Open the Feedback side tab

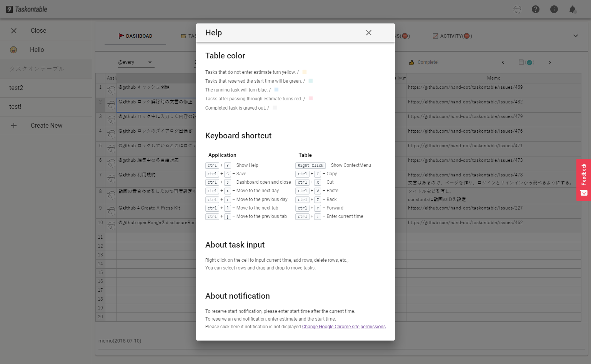pos(584,180)
